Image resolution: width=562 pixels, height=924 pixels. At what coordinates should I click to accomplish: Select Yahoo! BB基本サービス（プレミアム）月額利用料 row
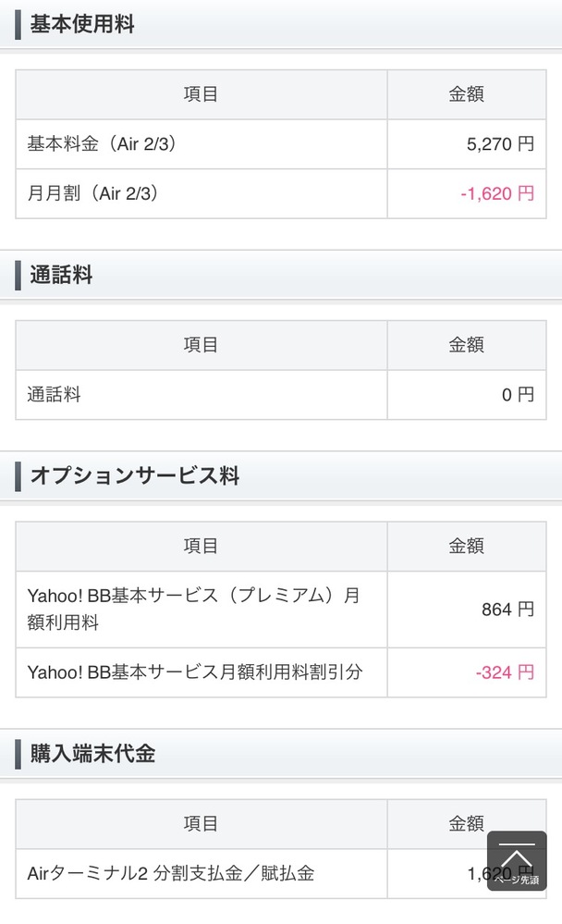coord(193,609)
